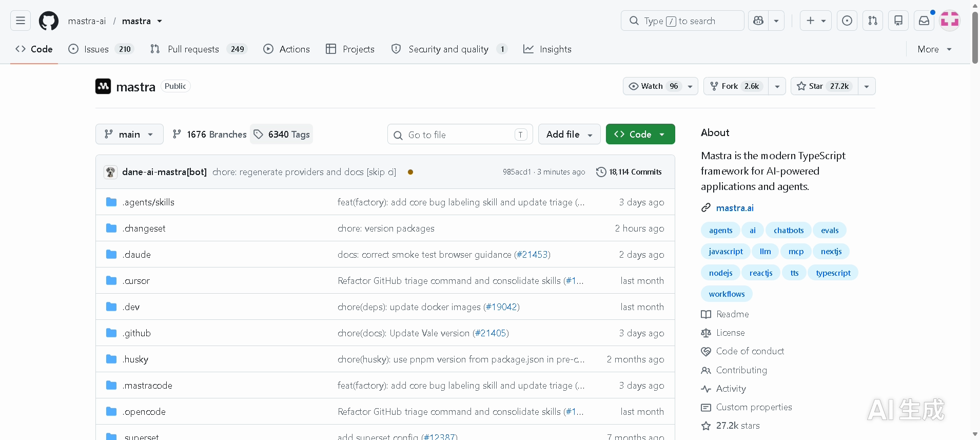Viewport: 980px width, 440px height.
Task: Click the .mastracode folder icon
Action: [x=111, y=386]
